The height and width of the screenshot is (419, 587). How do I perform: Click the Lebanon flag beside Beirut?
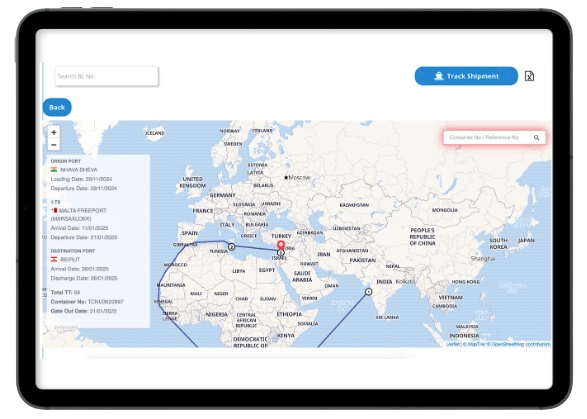point(54,259)
